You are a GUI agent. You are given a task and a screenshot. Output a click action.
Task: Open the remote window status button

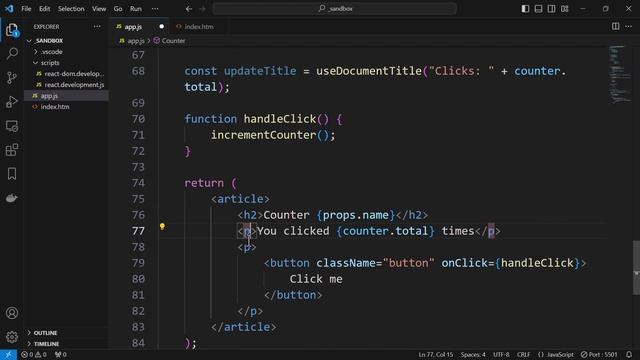tap(8, 355)
